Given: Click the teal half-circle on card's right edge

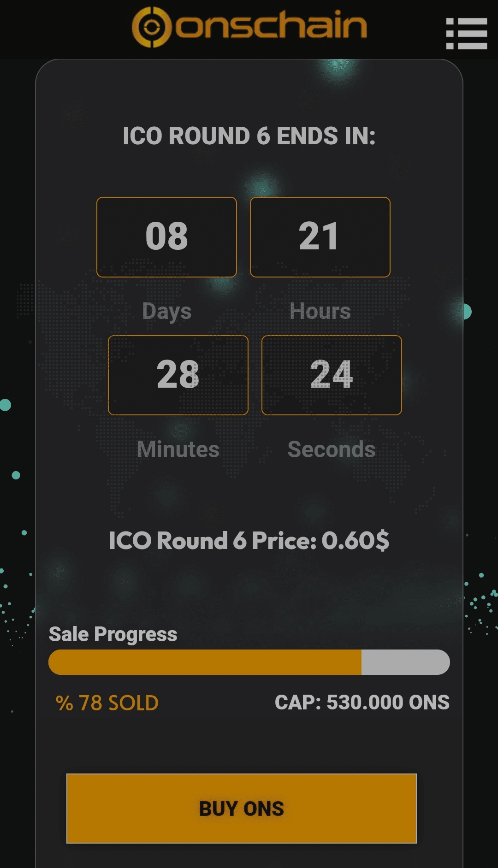Looking at the screenshot, I should (x=467, y=312).
